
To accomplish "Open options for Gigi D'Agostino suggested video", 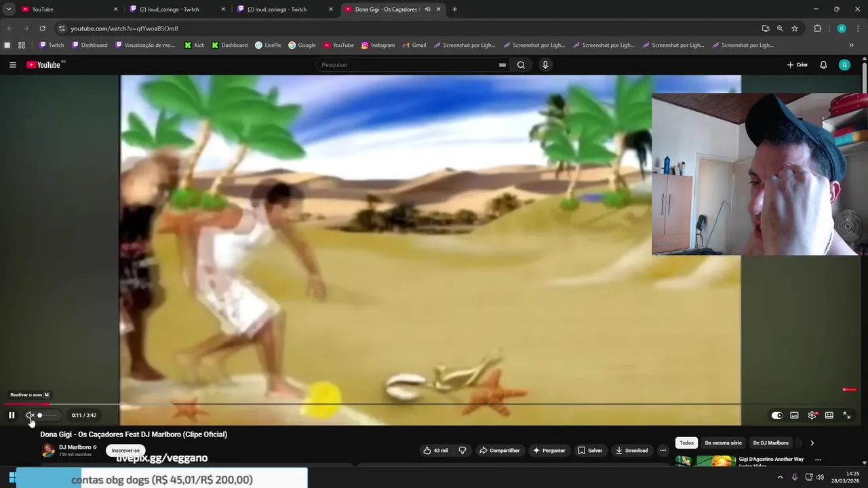I will coord(818,460).
